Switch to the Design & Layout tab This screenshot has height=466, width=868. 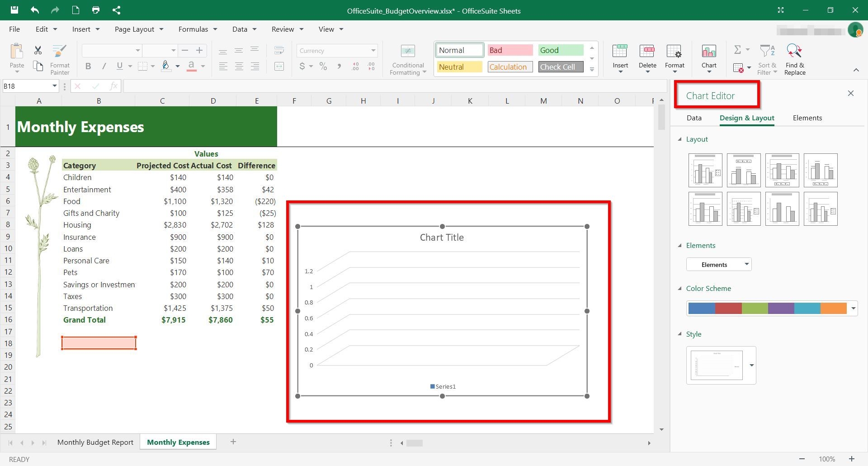tap(747, 118)
